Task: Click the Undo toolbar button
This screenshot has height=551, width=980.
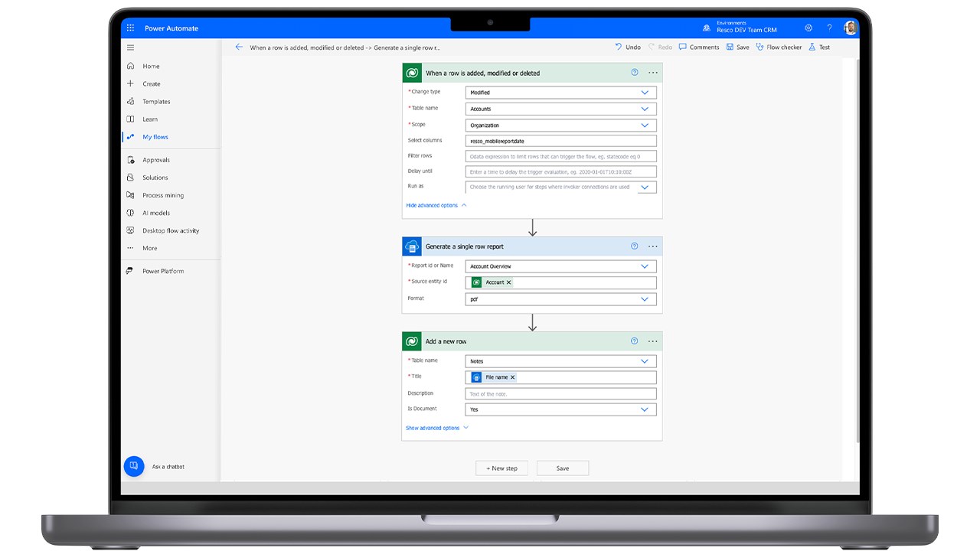Action: (x=628, y=47)
